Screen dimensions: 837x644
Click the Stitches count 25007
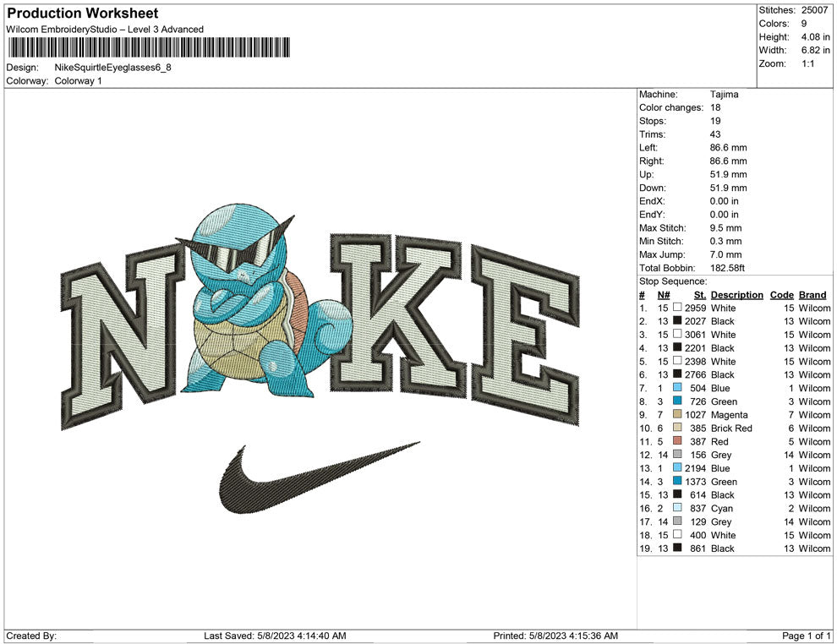814,10
